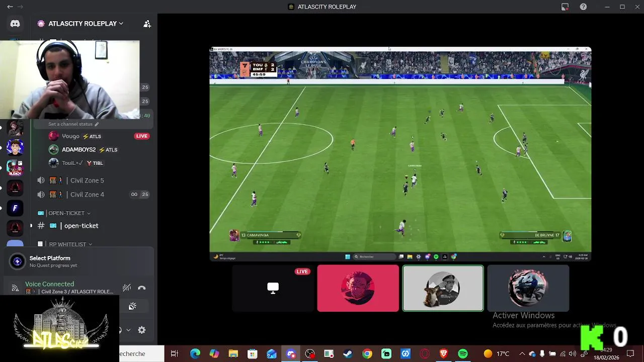Open Microsoft Store from the taskbar
The image size is (644, 362).
(253, 354)
